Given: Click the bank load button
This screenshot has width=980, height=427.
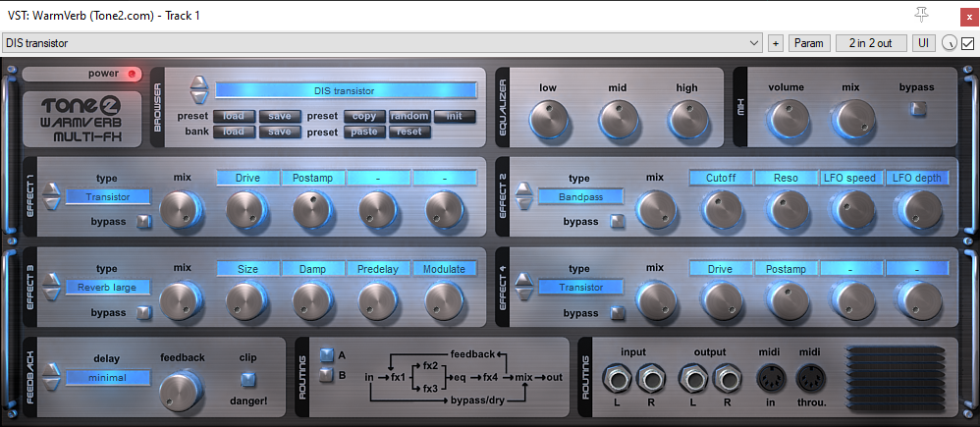Looking at the screenshot, I should (235, 132).
